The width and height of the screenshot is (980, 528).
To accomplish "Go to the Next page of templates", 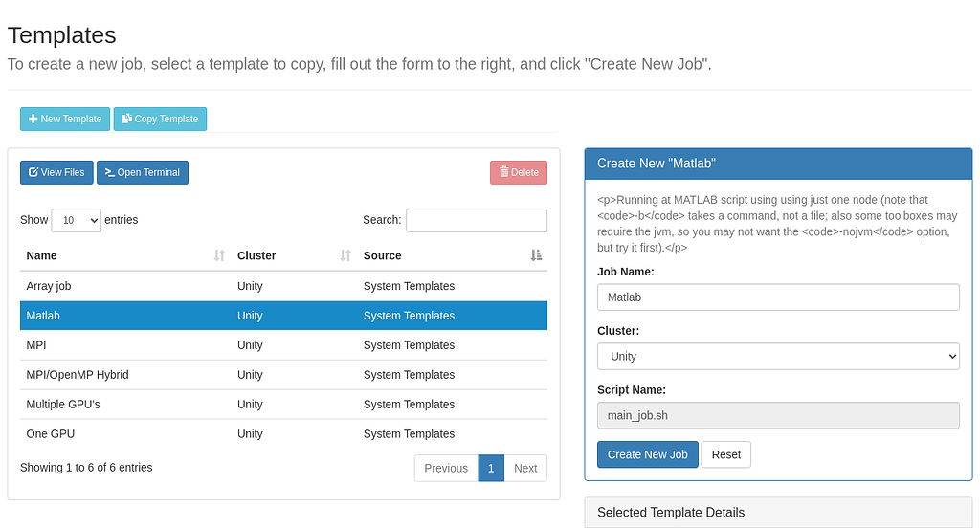I will coord(525,468).
